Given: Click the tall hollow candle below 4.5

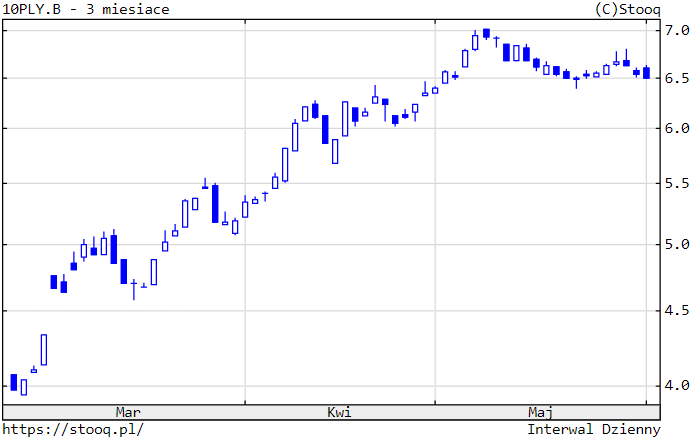Looking at the screenshot, I should tap(44, 350).
